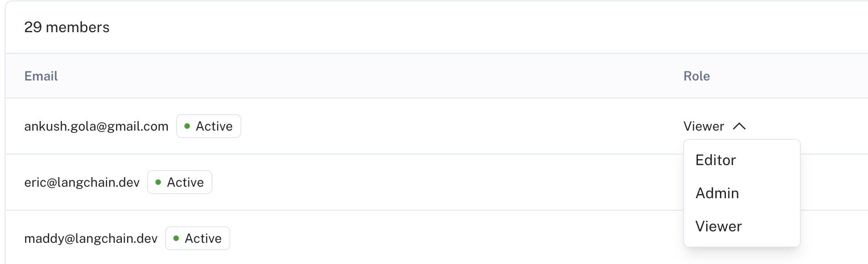Screen dimensions: 868x264
Task: Select the maddy@langchain.dev email address
Action: tap(91, 239)
